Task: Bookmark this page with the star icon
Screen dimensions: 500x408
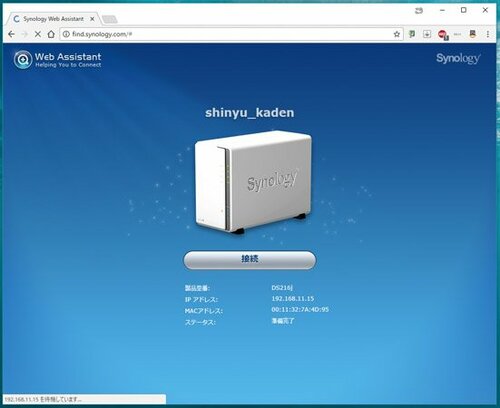Action: pos(397,34)
